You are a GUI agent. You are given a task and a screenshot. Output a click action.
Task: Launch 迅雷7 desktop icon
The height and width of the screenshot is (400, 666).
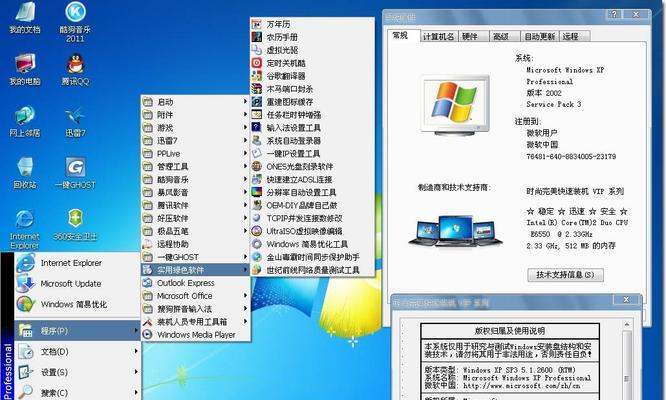[75, 122]
